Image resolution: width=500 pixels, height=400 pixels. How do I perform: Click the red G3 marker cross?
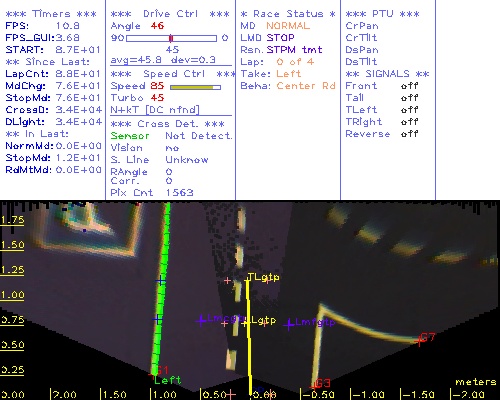313,387
